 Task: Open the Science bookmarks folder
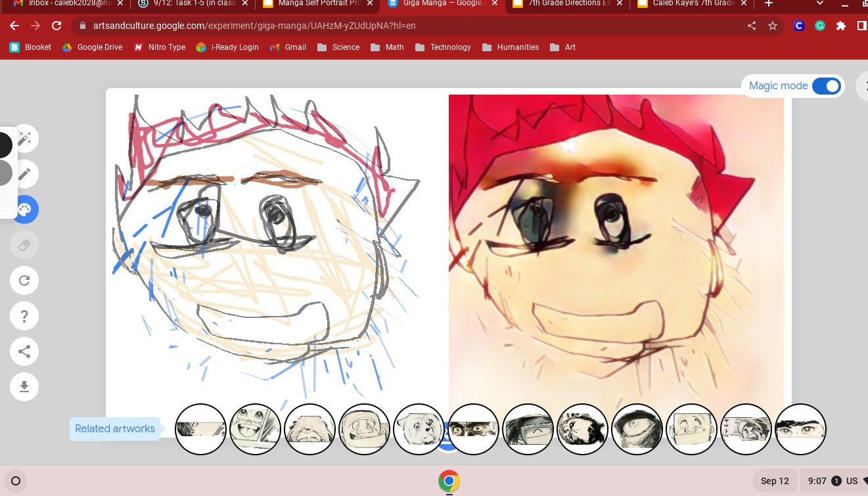(x=338, y=47)
